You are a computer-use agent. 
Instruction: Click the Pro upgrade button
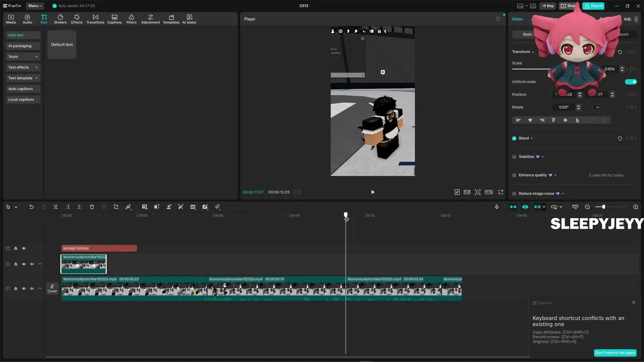coord(547,6)
